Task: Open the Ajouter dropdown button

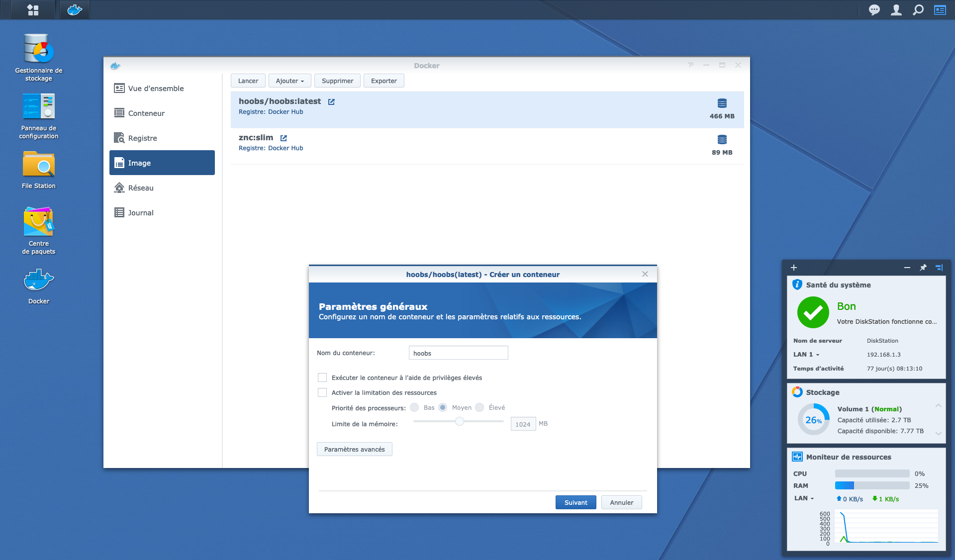Action: pos(290,81)
